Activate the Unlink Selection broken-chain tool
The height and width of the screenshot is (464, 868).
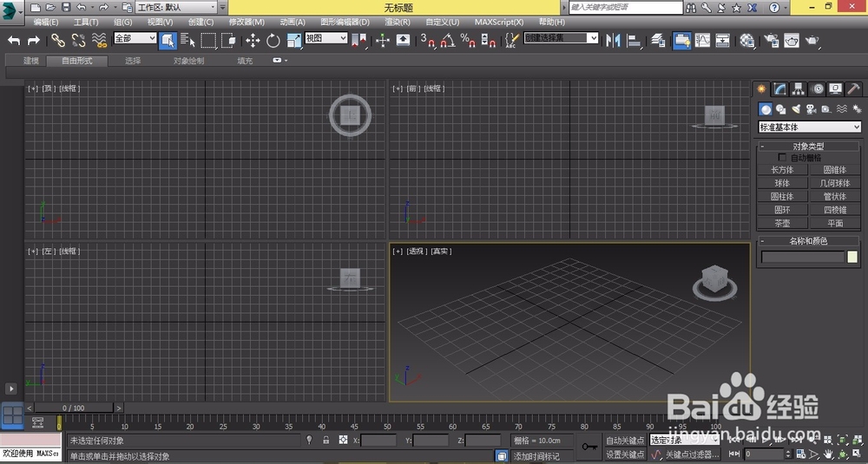pyautogui.click(x=78, y=40)
